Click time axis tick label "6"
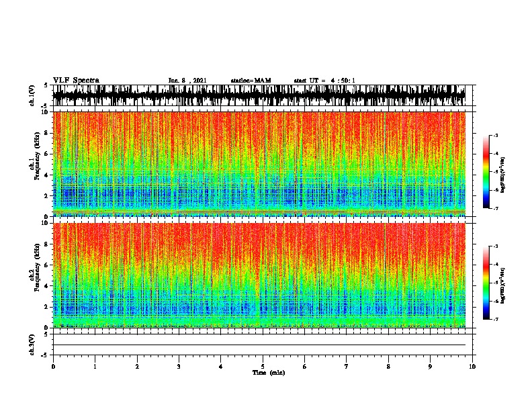Image resolution: width=532 pixels, height=411 pixels. (305, 367)
